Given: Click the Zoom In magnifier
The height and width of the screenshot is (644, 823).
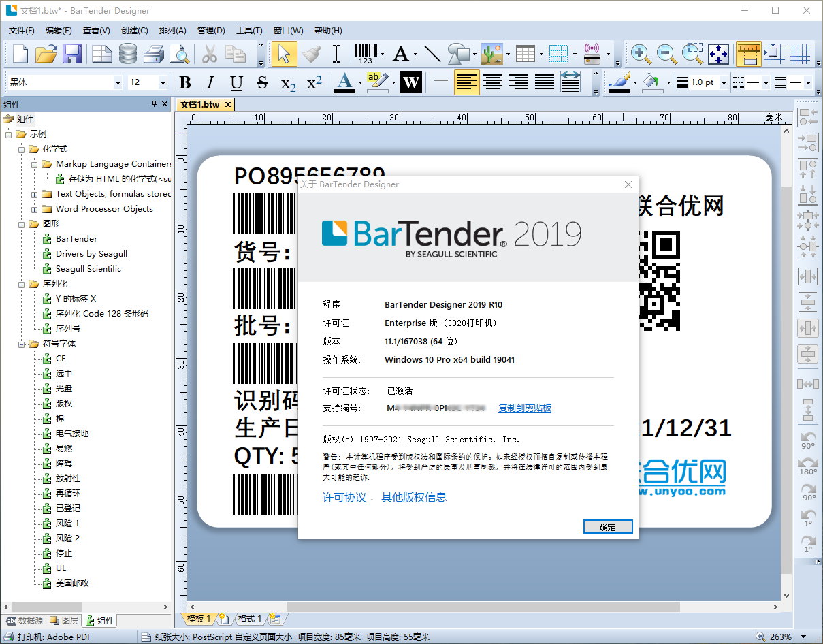Looking at the screenshot, I should 640,54.
